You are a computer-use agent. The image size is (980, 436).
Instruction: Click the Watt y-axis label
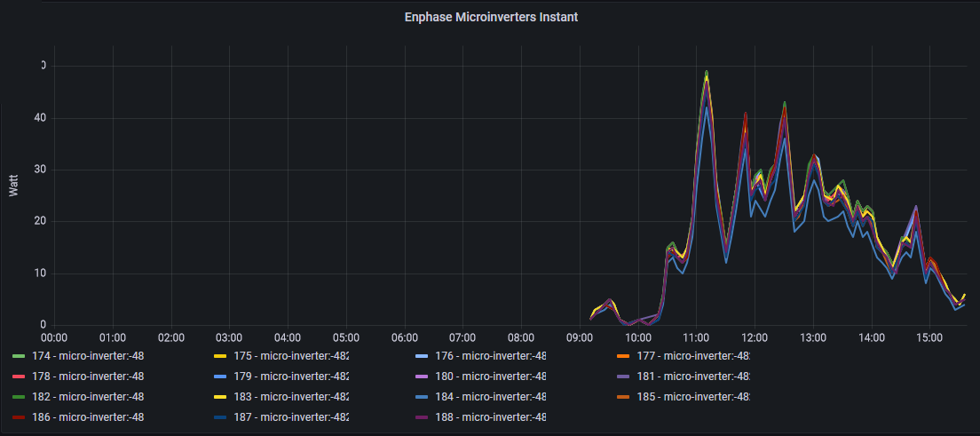13,186
